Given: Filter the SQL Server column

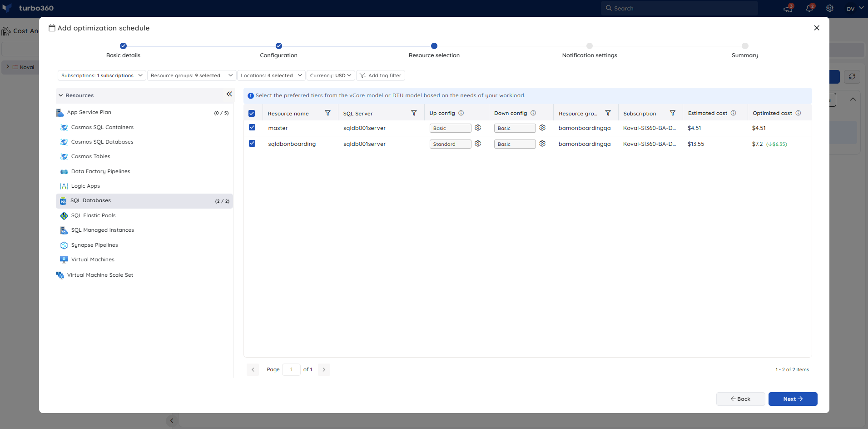Looking at the screenshot, I should [414, 113].
